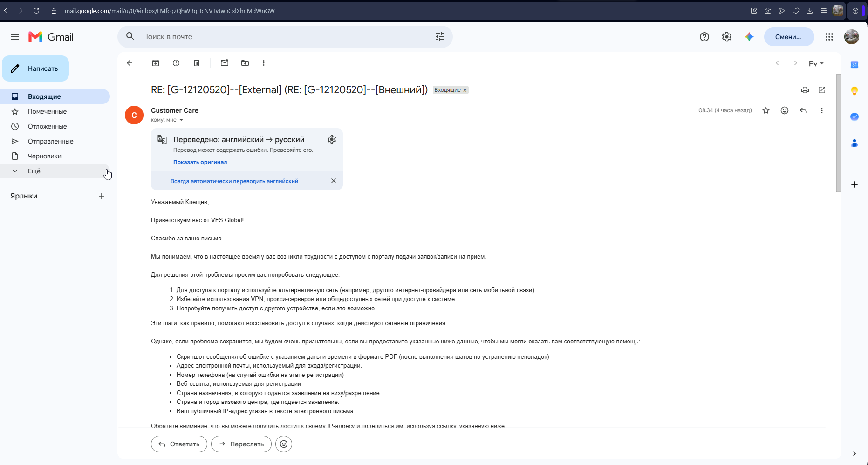This screenshot has width=868, height=465.
Task: Click the browser address bar URL
Action: [x=170, y=11]
